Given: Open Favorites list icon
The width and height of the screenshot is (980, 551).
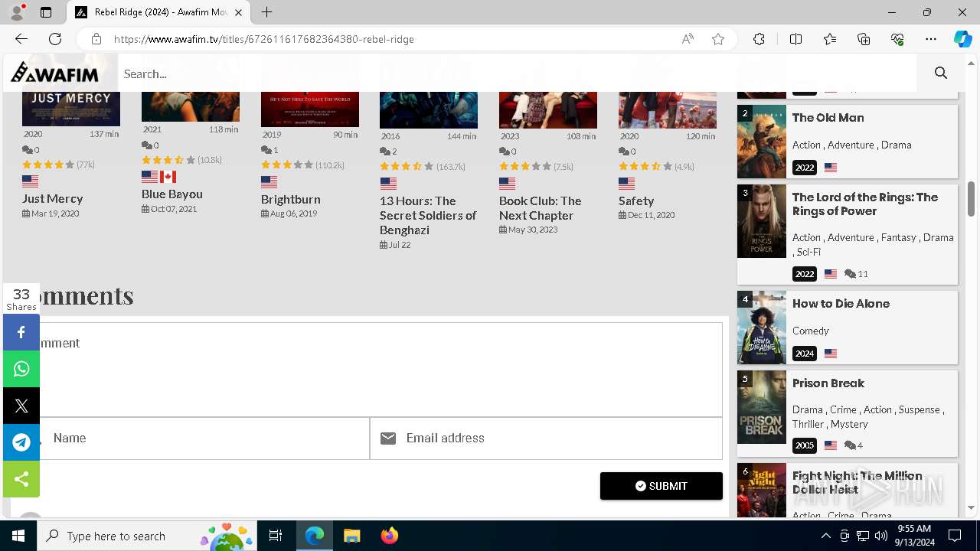Looking at the screenshot, I should [830, 39].
